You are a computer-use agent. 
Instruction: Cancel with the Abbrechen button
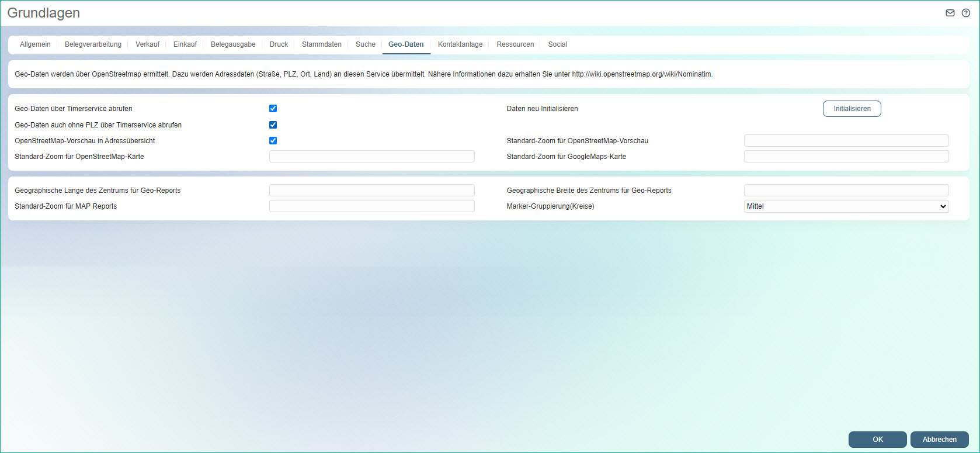[940, 440]
